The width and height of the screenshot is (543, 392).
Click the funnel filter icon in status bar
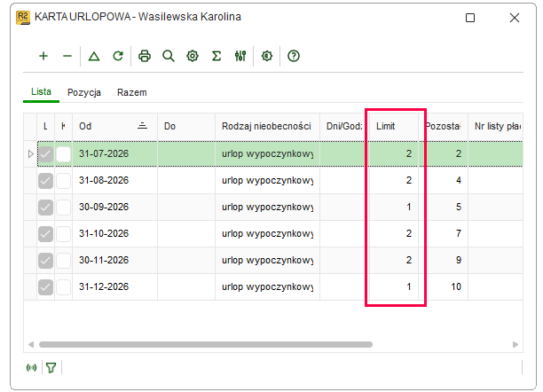tap(51, 367)
